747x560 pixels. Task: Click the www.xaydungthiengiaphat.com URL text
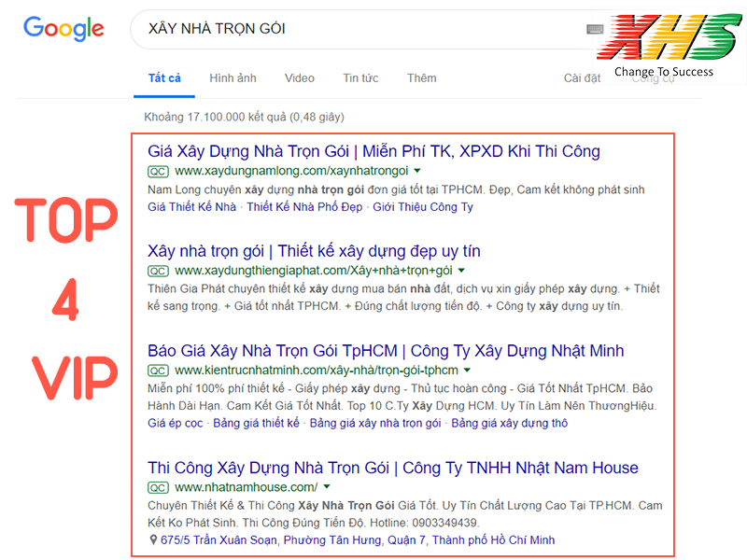[314, 271]
